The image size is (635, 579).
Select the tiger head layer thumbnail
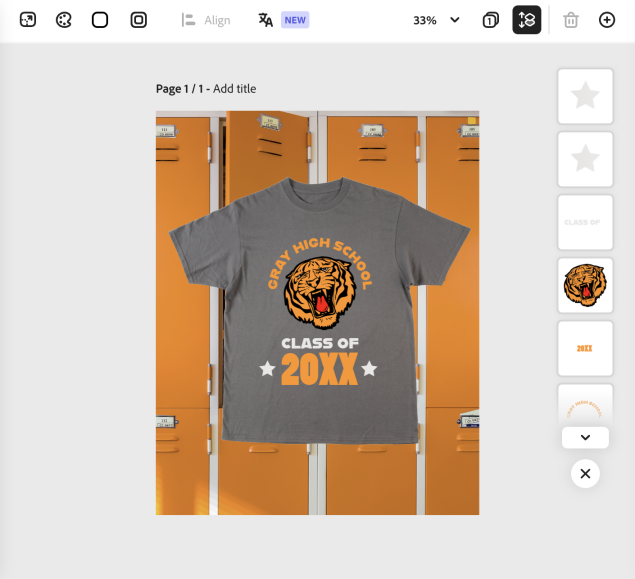click(585, 285)
